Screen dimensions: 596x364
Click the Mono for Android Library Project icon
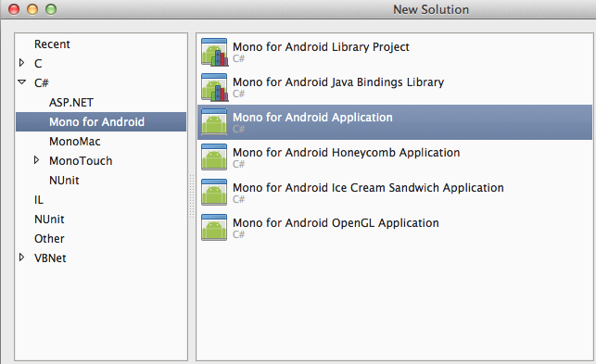coord(214,52)
